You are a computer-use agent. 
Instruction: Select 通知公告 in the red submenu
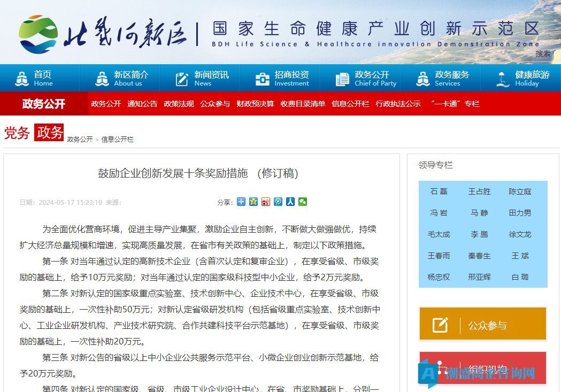click(x=142, y=104)
